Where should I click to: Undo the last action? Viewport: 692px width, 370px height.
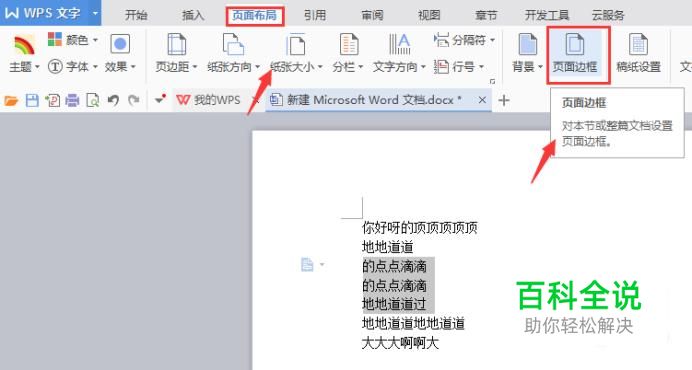pos(113,101)
